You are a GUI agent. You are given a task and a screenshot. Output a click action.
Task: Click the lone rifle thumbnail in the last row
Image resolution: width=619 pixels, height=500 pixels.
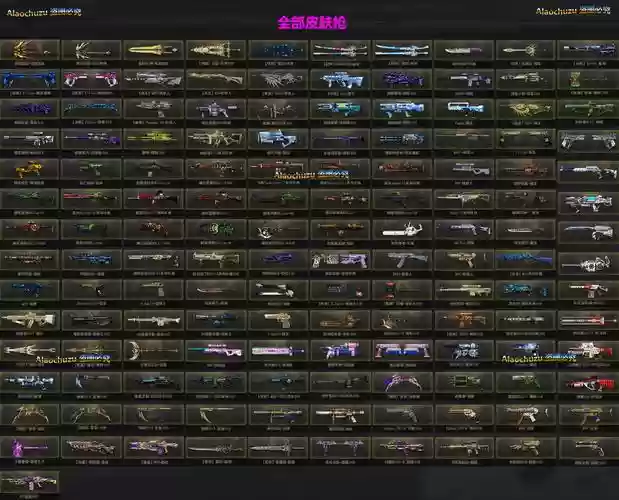29,481
